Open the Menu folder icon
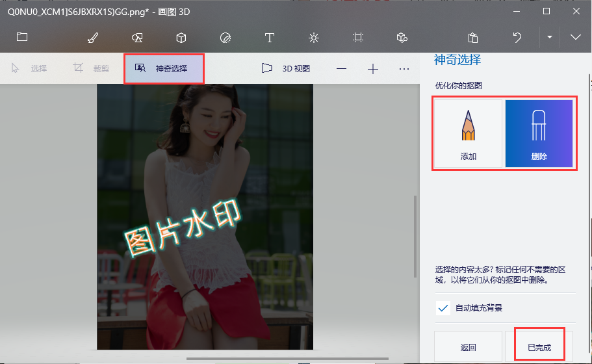The height and width of the screenshot is (364, 592). click(x=22, y=37)
